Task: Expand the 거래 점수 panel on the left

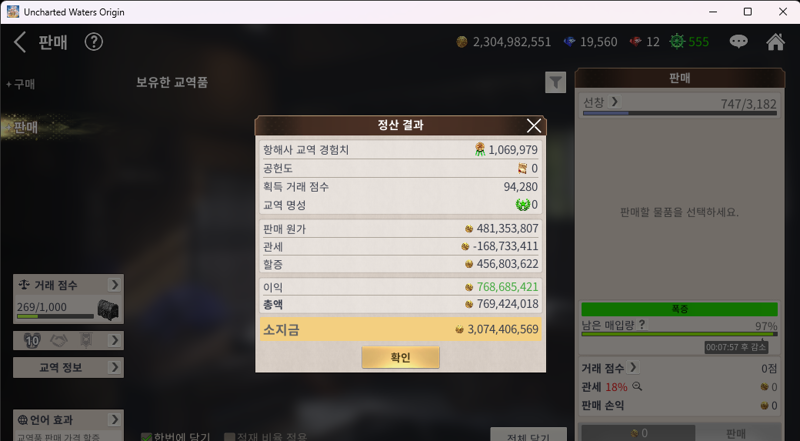Action: click(x=114, y=285)
